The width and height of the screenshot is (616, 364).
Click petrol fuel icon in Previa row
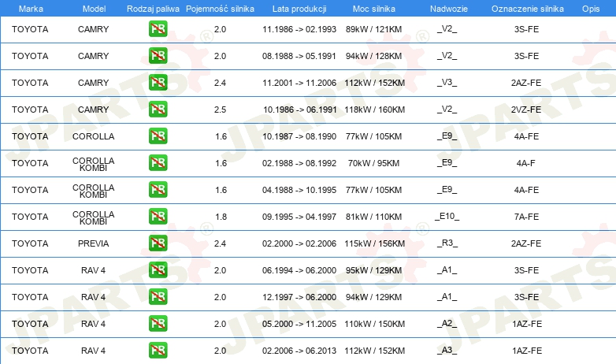pos(158,243)
